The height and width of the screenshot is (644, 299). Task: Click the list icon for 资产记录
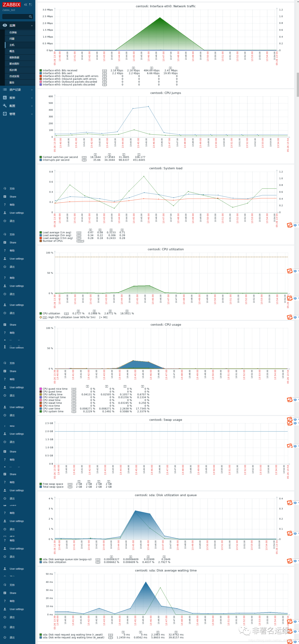point(5,89)
